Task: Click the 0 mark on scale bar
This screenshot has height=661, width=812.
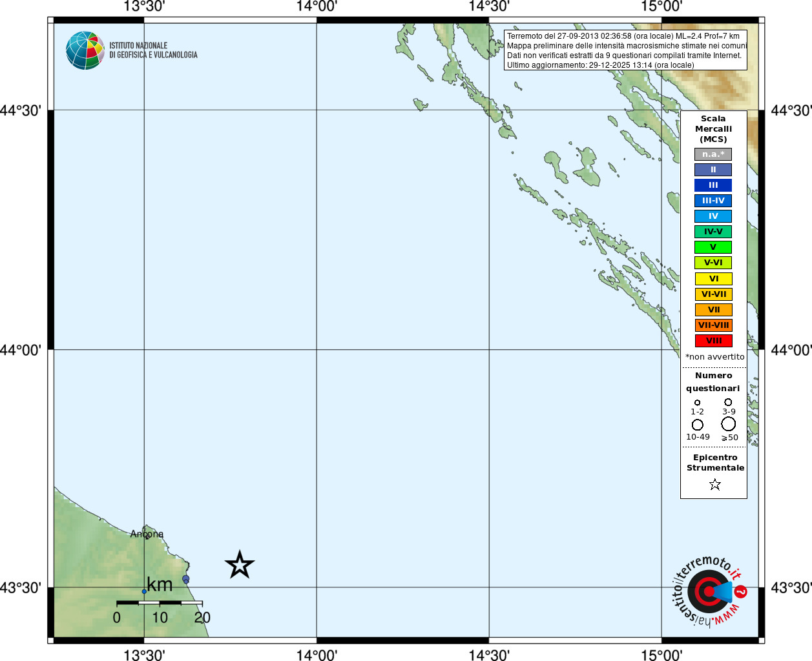Action: (x=117, y=618)
